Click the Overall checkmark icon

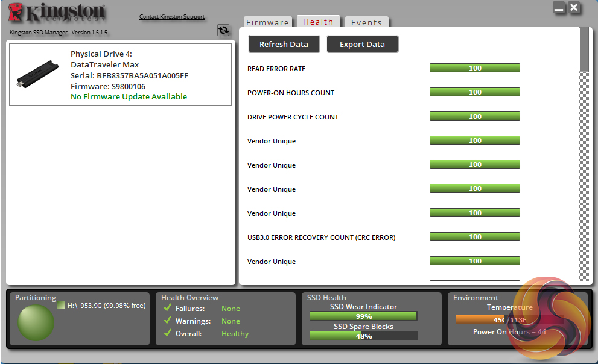(167, 333)
